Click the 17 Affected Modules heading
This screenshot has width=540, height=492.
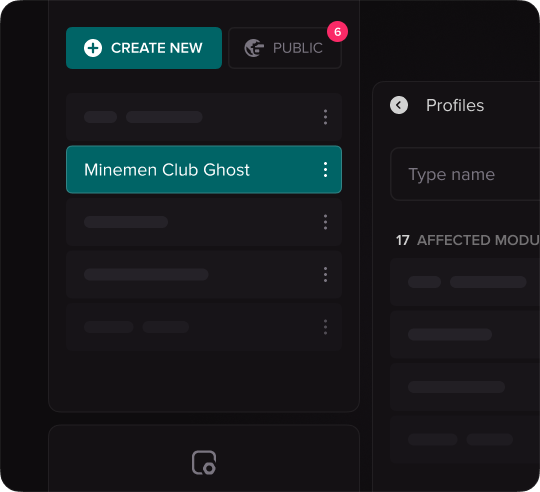(x=468, y=240)
